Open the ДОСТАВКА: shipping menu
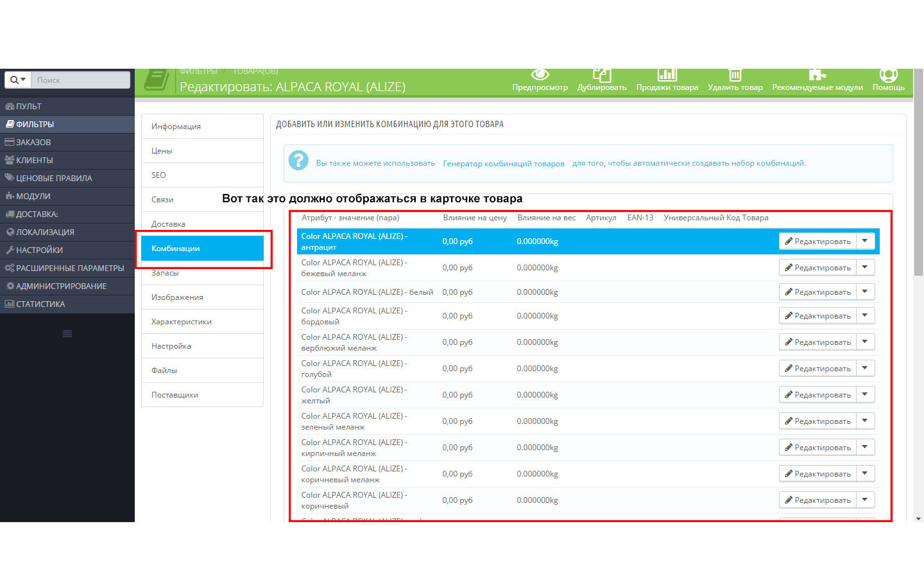 tap(67, 214)
